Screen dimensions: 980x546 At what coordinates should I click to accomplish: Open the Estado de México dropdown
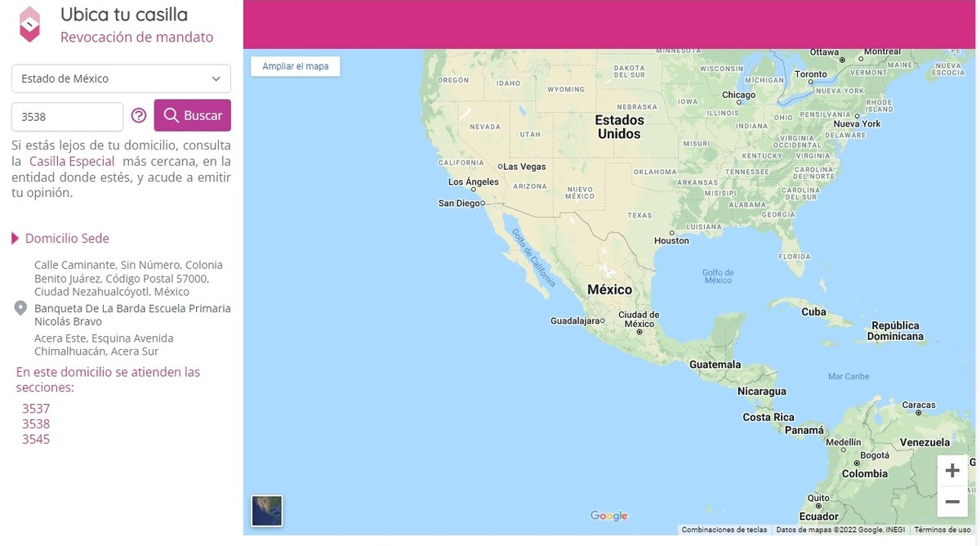(x=121, y=78)
